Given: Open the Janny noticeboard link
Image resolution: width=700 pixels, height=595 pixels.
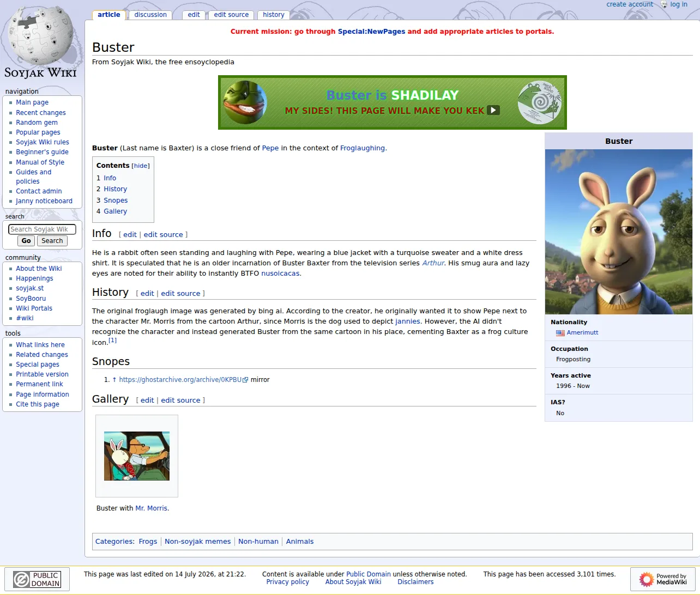Looking at the screenshot, I should pos(44,201).
